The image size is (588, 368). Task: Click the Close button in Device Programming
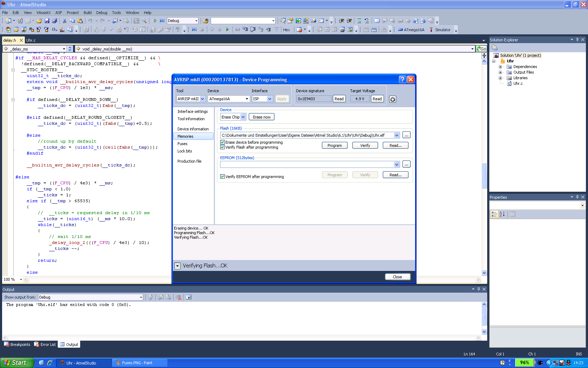398,277
